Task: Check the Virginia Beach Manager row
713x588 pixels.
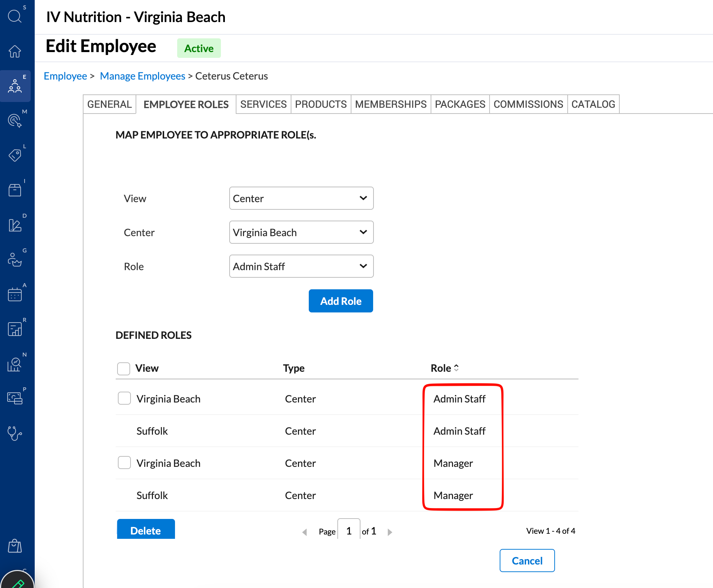Action: click(124, 463)
